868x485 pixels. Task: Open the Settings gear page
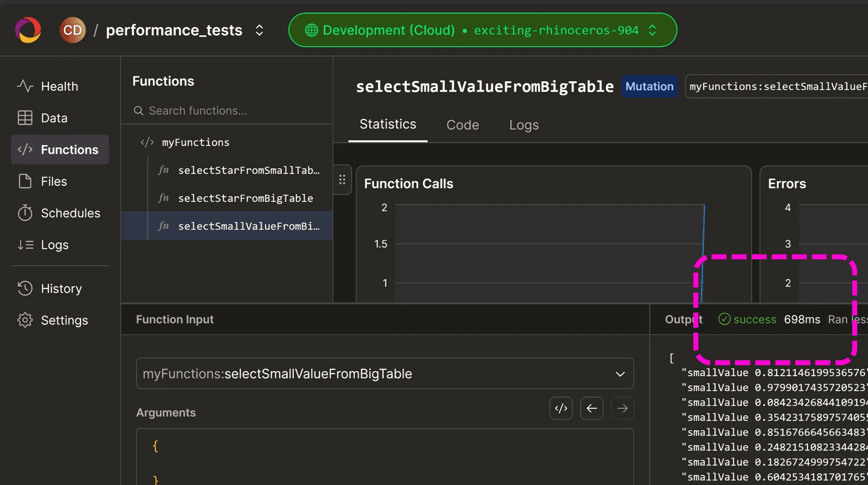[x=64, y=320]
